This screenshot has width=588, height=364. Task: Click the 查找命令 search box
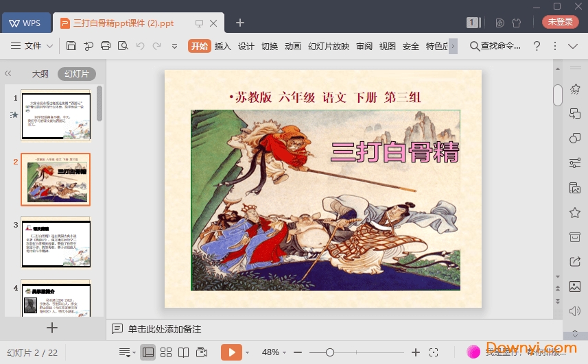click(x=495, y=46)
